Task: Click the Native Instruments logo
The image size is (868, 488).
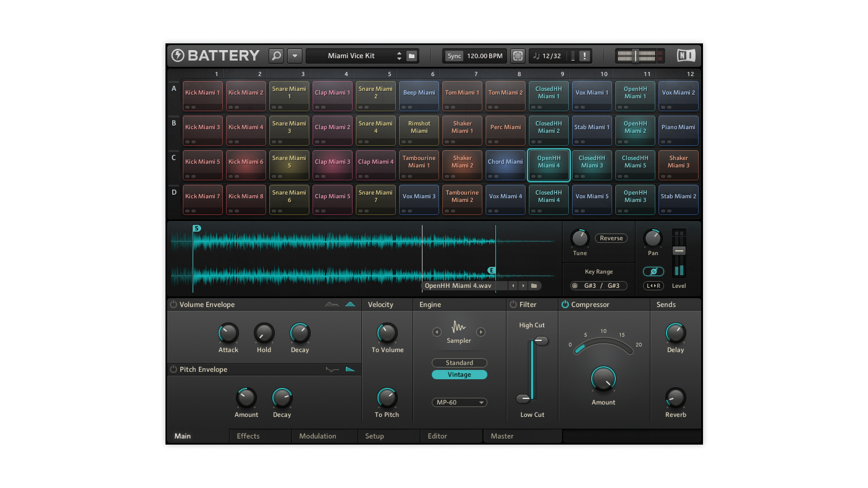Action: click(686, 56)
